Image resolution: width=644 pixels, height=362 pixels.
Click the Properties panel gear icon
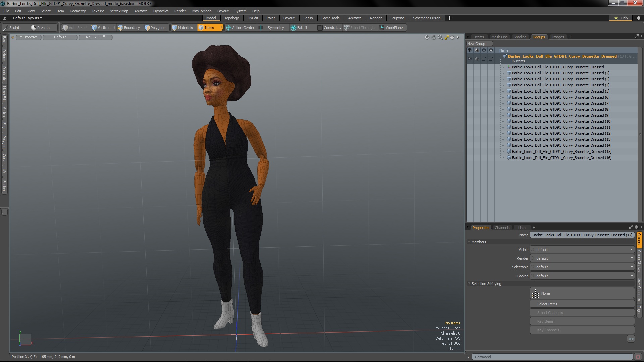[x=636, y=227]
